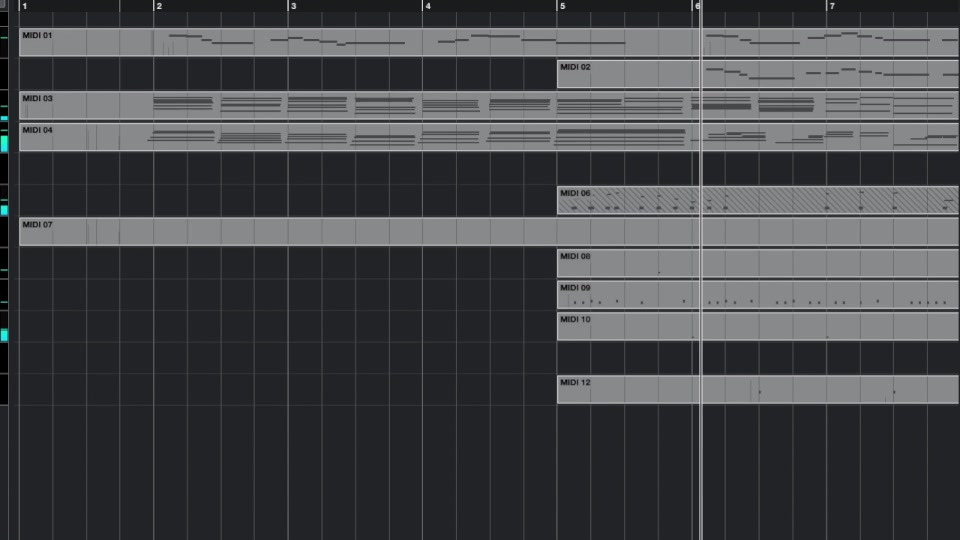Select the MIDI 02 clip

click(758, 74)
